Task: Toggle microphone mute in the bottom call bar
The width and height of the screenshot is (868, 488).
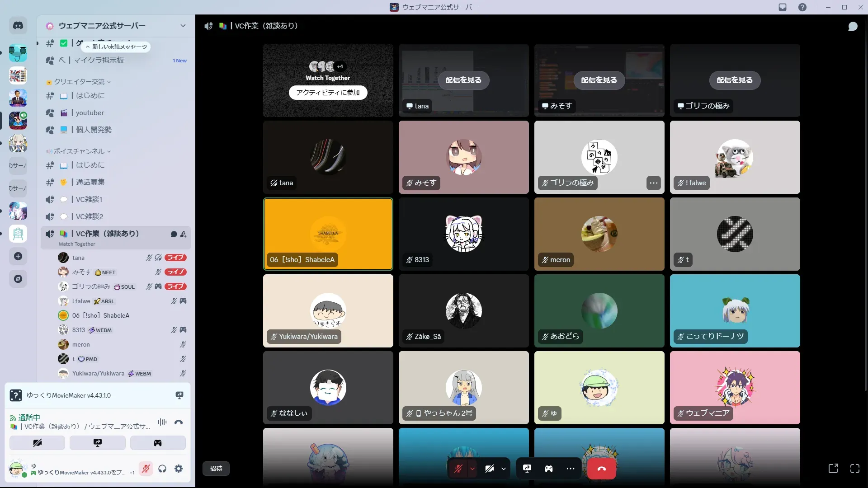Action: click(458, 469)
